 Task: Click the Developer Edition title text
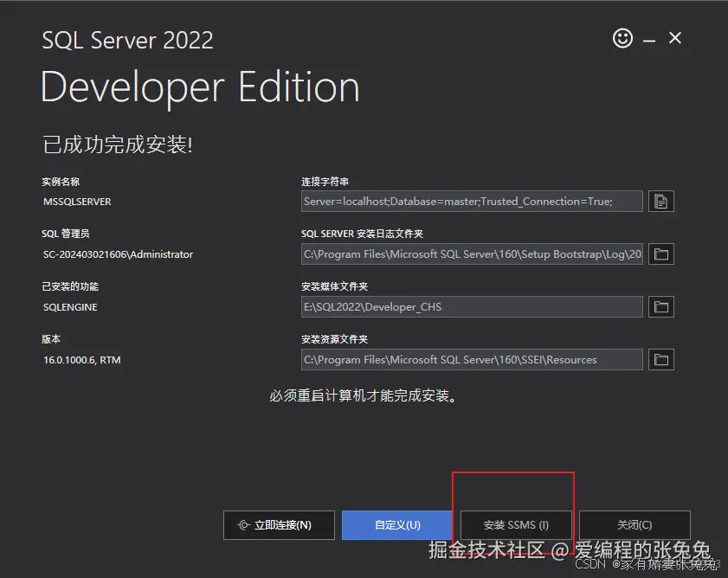(200, 88)
